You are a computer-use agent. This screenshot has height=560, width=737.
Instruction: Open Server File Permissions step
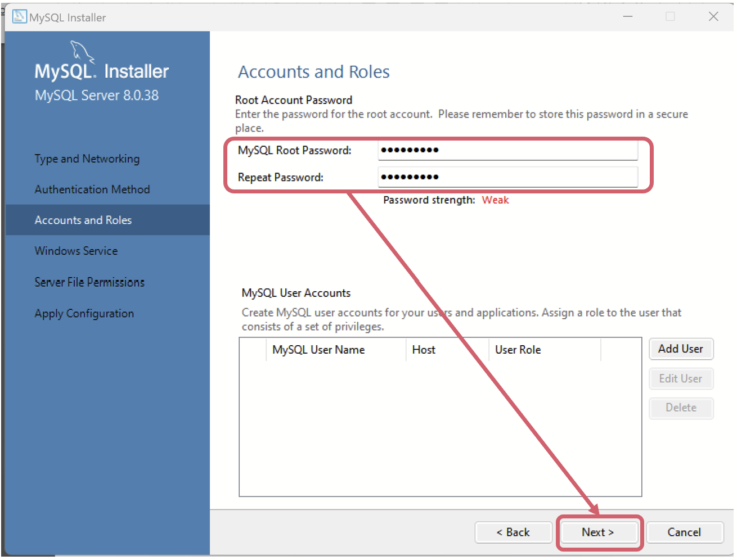click(x=89, y=282)
